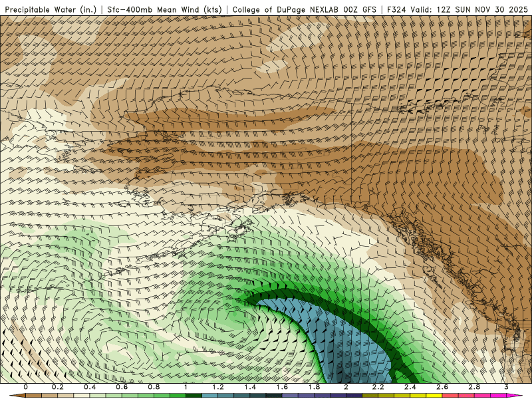The width and height of the screenshot is (532, 399).
Task: Click the 'Valid: 12Z SUN NOV 30 2025' text
Action: [469, 10]
